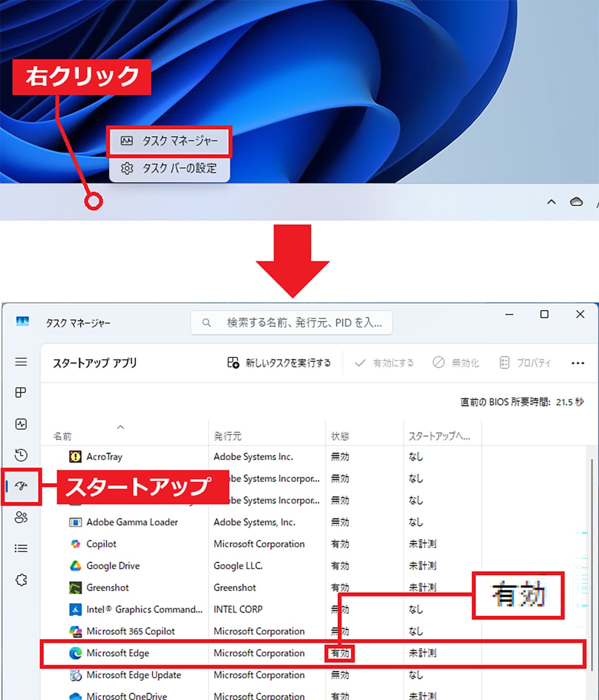Click the Intel Graphics Command icon
The image size is (599, 700).
(75, 609)
